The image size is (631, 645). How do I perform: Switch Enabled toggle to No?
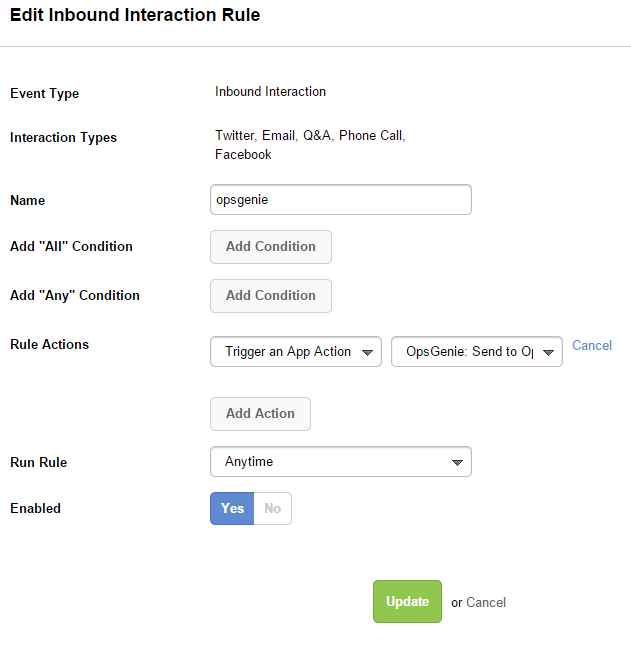[x=272, y=509]
